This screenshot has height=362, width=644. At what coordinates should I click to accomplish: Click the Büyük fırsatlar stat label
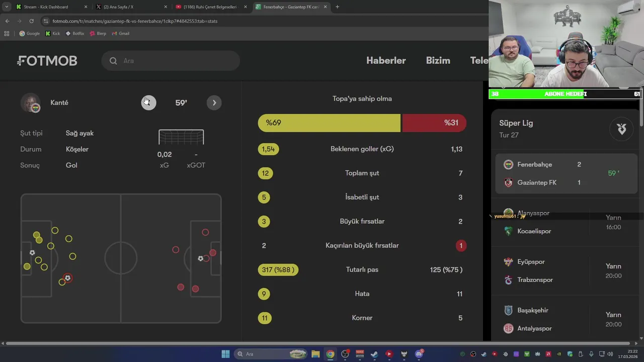362,221
